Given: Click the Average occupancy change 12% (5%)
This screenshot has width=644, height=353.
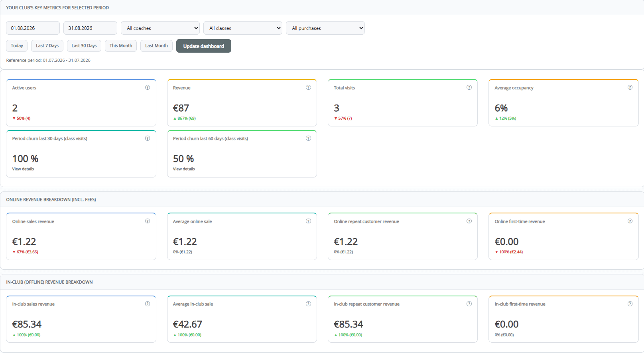Looking at the screenshot, I should [x=506, y=118].
